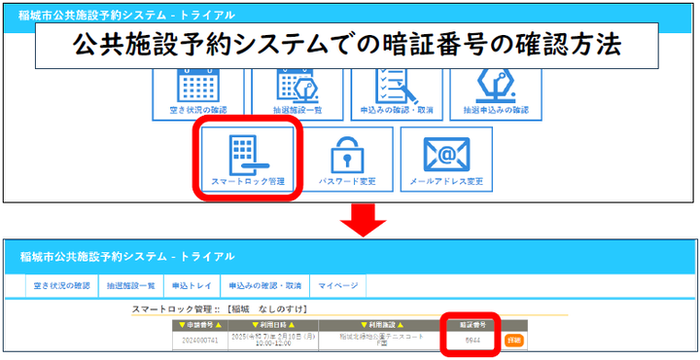Click the 暗証番号の確認方法 banner title

pos(347,46)
